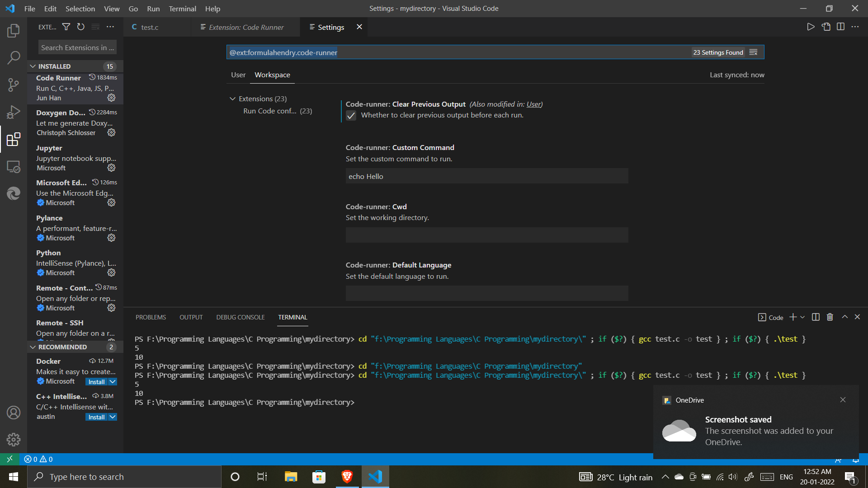
Task: Click the errors and warnings status item
Action: click(x=38, y=459)
